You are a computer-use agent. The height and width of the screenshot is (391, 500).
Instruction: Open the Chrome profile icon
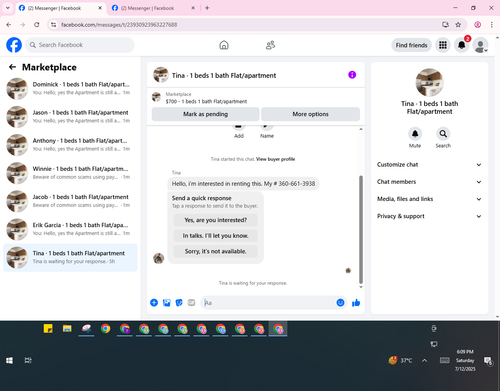[478, 25]
